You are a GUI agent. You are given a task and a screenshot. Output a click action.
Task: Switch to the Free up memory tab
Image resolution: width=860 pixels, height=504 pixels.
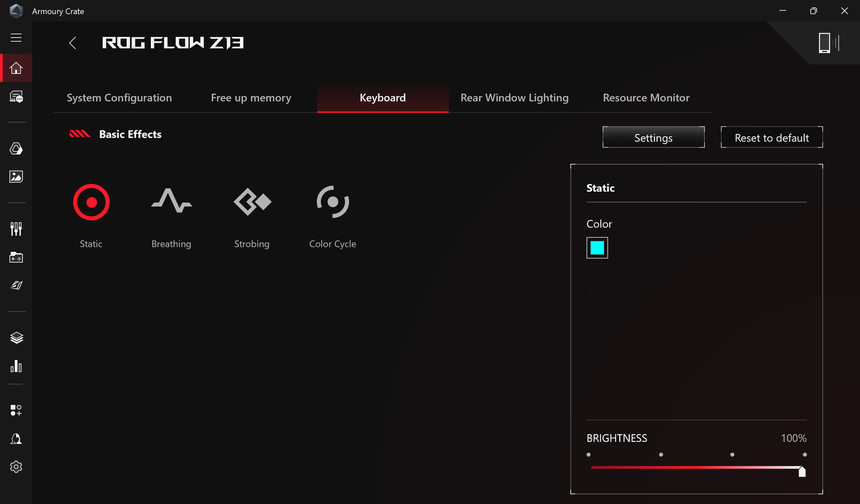[x=251, y=98]
